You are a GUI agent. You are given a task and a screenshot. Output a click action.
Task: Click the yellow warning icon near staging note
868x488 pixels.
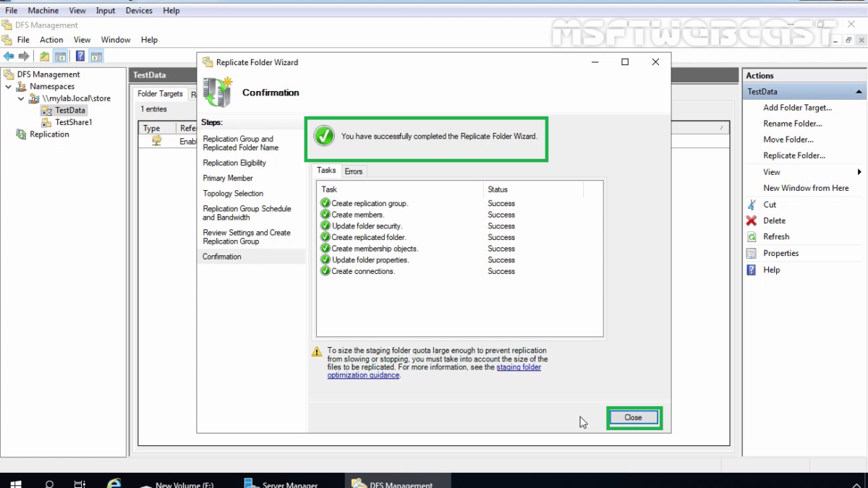click(x=317, y=351)
